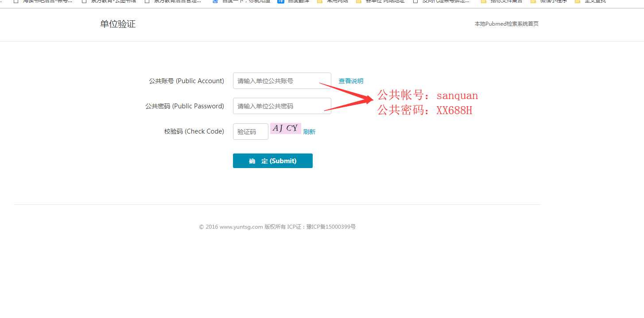Click the 单位验证 page title
The image size is (644, 318).
[118, 24]
